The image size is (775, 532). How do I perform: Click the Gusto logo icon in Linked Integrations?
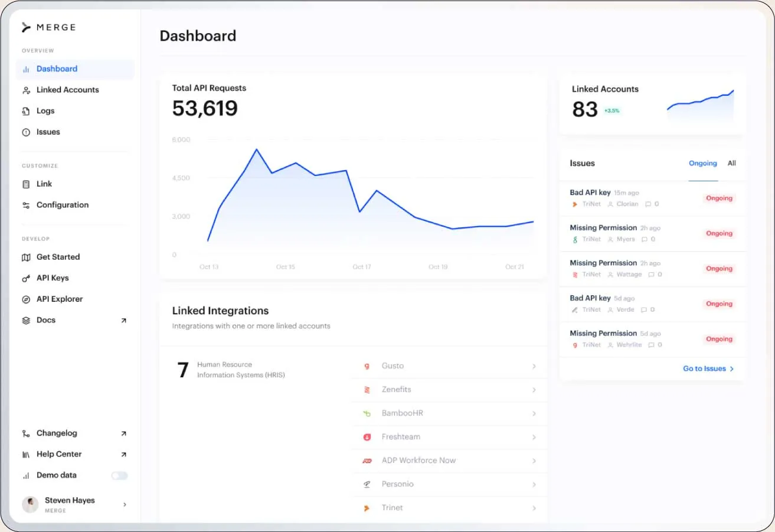[367, 366]
